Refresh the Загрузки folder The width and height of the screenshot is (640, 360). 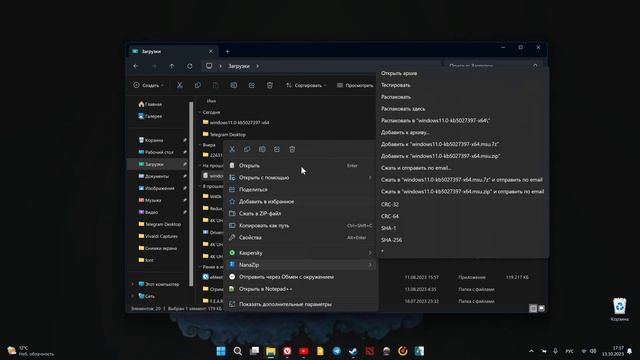[190, 66]
